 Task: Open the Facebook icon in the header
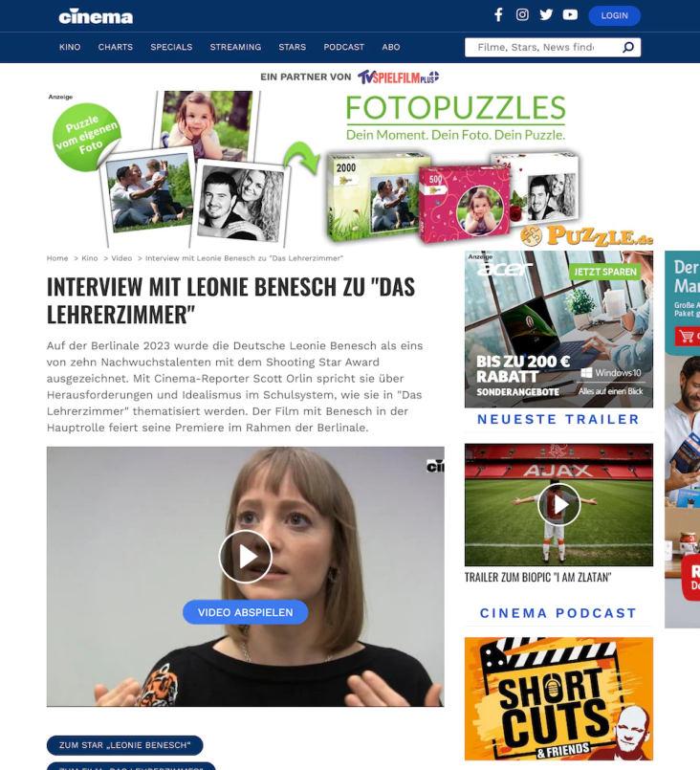(x=498, y=14)
